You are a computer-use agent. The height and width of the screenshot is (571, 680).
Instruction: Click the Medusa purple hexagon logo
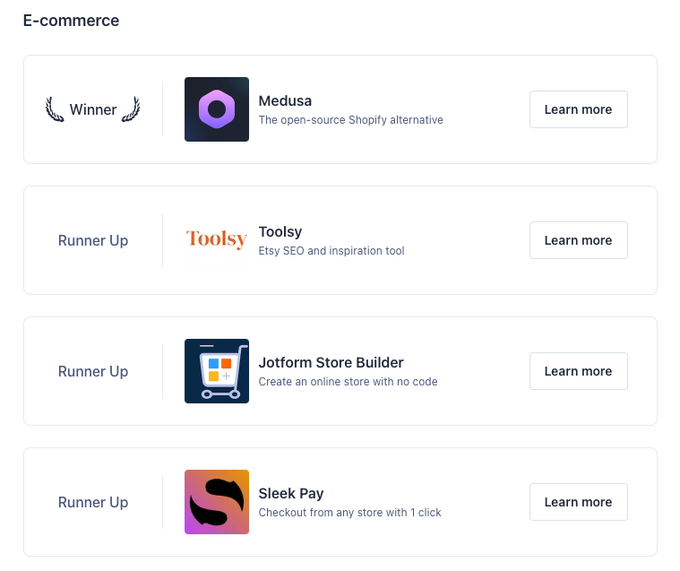coord(216,109)
